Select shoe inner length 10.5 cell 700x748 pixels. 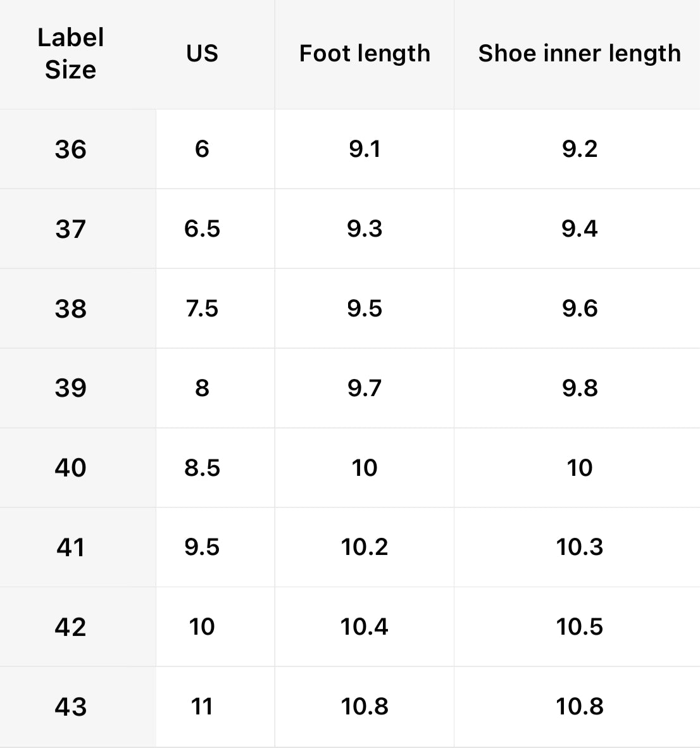[x=579, y=627]
